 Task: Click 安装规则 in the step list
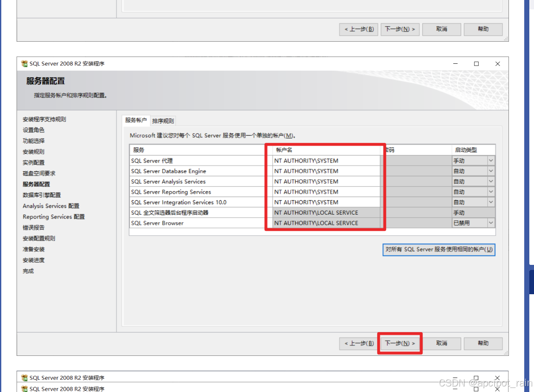(34, 152)
